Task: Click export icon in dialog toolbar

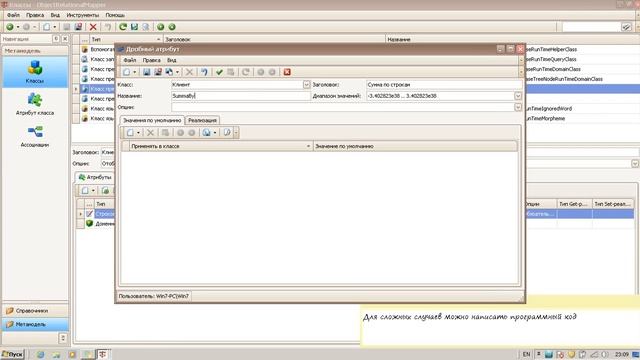Action: click(169, 72)
